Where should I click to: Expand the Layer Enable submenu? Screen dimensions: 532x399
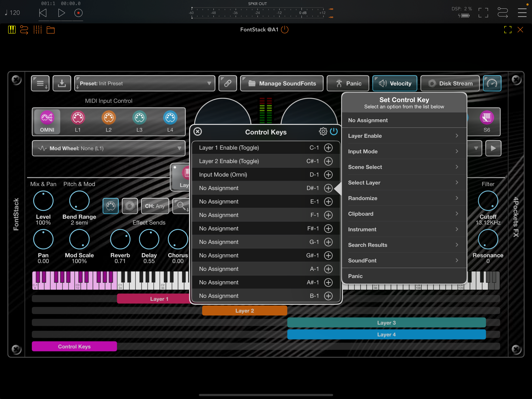(404, 136)
